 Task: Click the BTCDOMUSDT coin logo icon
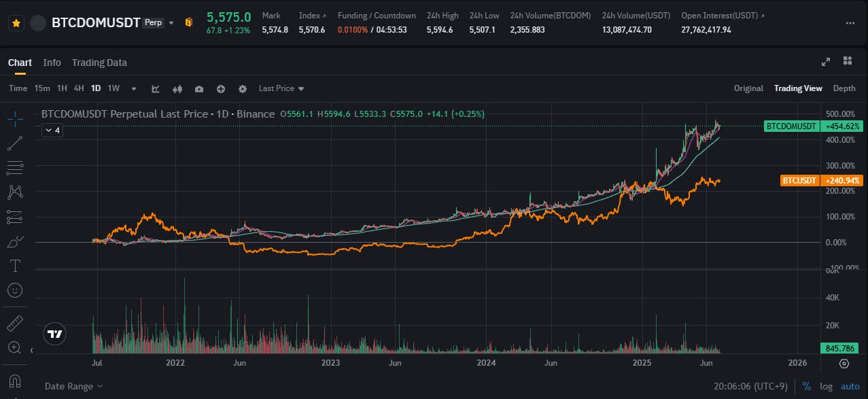pos(39,23)
